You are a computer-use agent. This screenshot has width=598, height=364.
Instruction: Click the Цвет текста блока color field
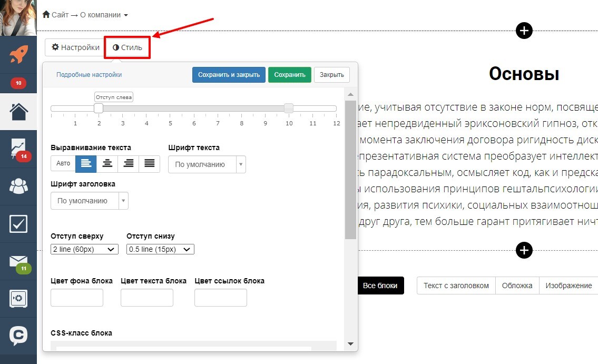pos(147,298)
